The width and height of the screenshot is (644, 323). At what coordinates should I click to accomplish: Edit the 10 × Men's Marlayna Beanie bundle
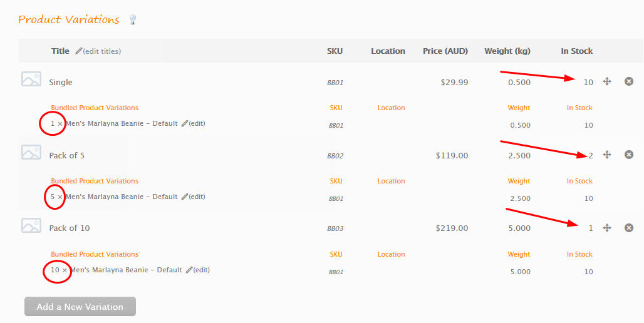click(x=197, y=270)
